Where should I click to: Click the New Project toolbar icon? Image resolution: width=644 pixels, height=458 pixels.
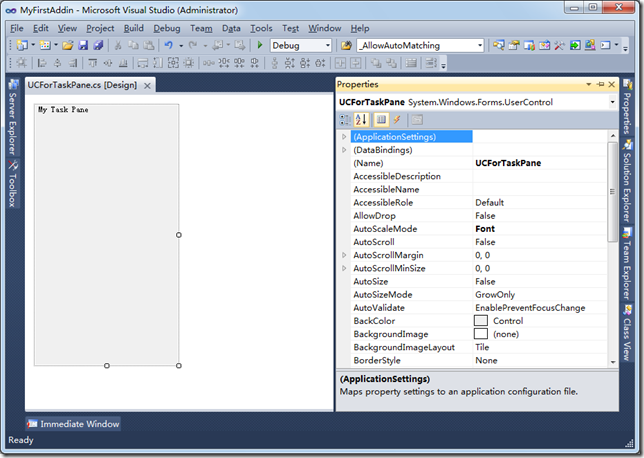point(22,45)
